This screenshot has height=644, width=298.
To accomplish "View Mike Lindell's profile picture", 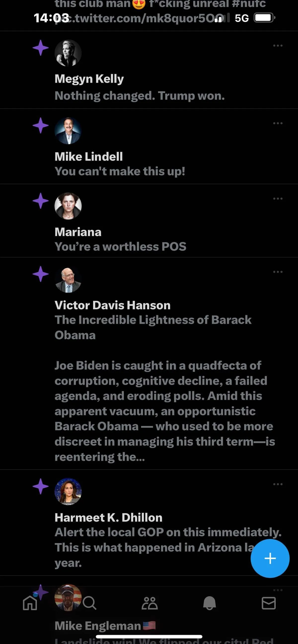I will (x=68, y=131).
